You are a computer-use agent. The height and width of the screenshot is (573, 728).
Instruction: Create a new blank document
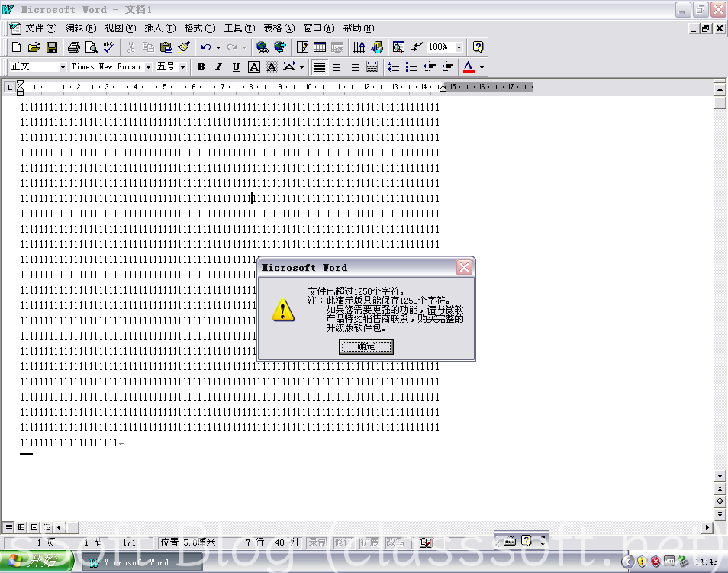(x=16, y=47)
